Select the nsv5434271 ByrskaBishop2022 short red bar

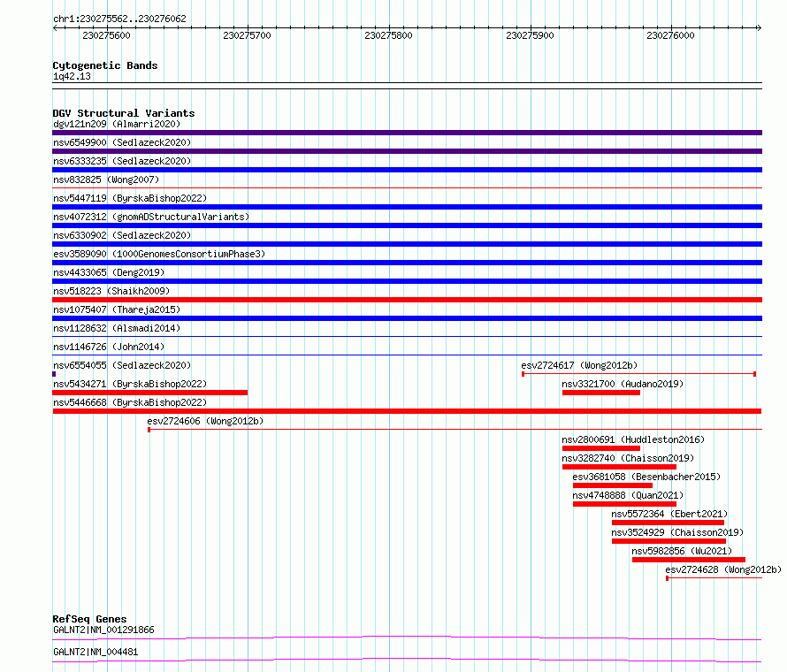150,393
